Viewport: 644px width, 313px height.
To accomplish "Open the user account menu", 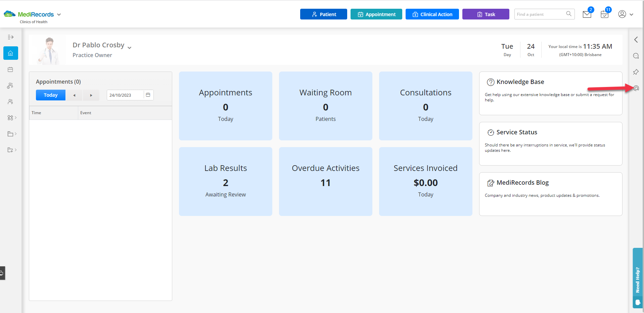I will pyautogui.click(x=626, y=14).
